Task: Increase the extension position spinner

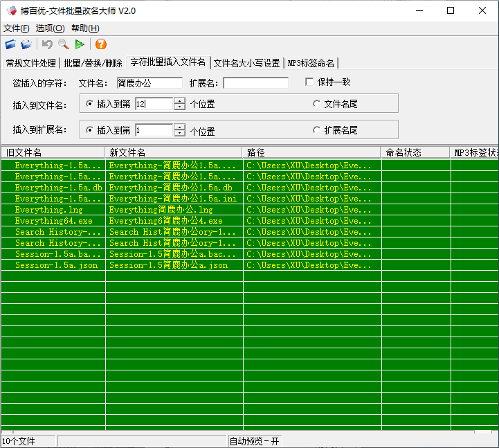Action: 179,127
